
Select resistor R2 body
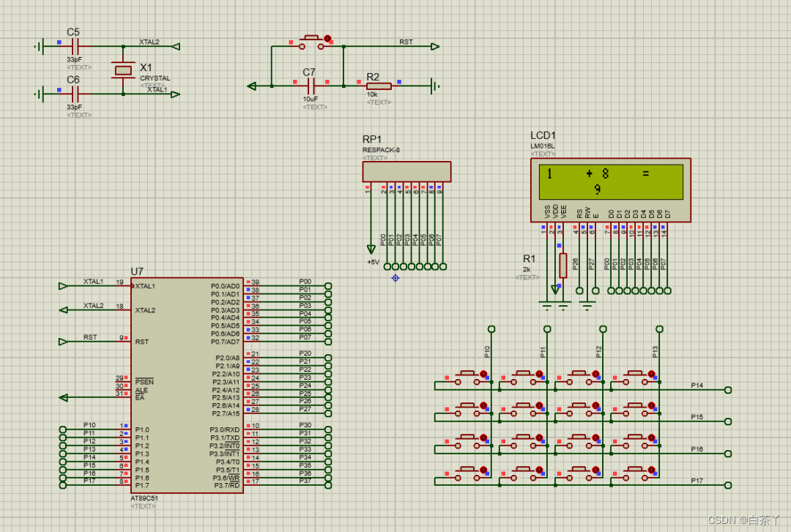pyautogui.click(x=379, y=86)
